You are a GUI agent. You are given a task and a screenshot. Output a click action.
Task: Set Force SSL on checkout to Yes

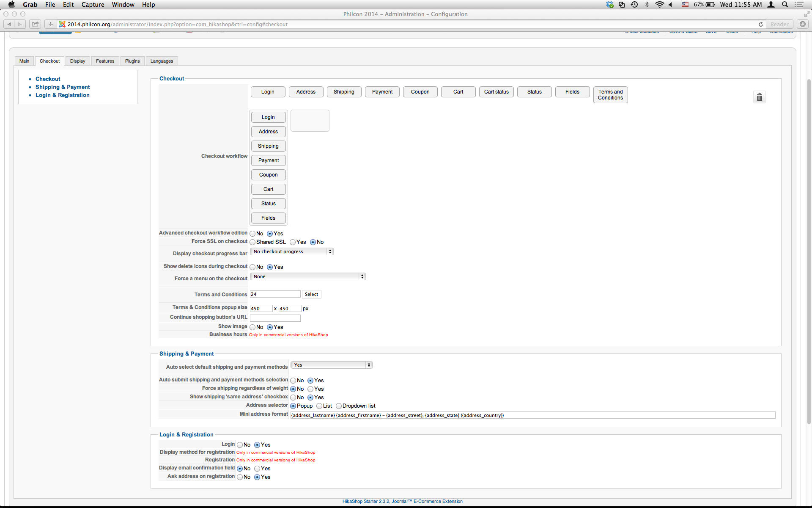pyautogui.click(x=293, y=242)
